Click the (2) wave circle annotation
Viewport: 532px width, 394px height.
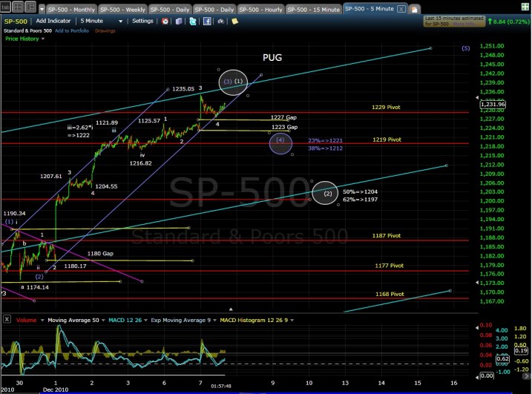[325, 193]
